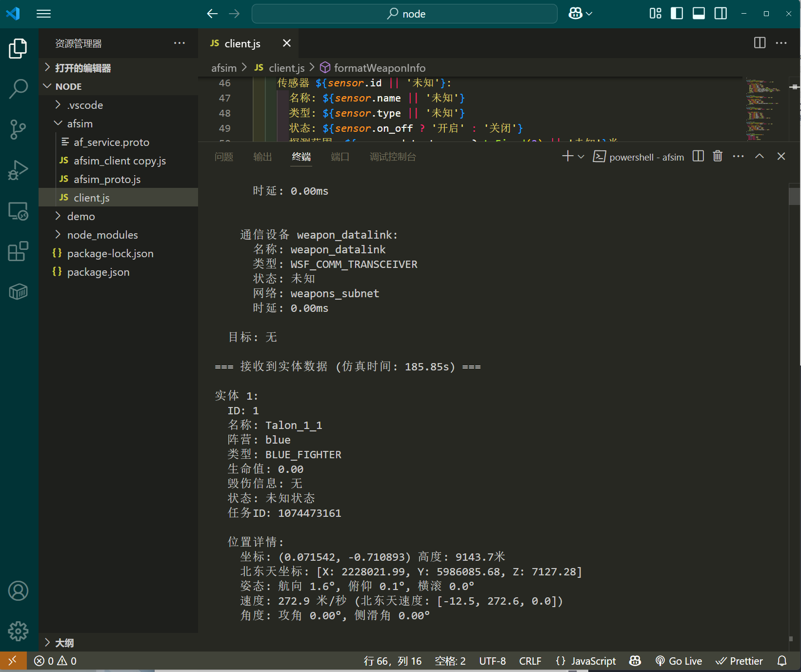Screen dimensions: 801x672
Task: Expand the demo folder
Action: 118,216
